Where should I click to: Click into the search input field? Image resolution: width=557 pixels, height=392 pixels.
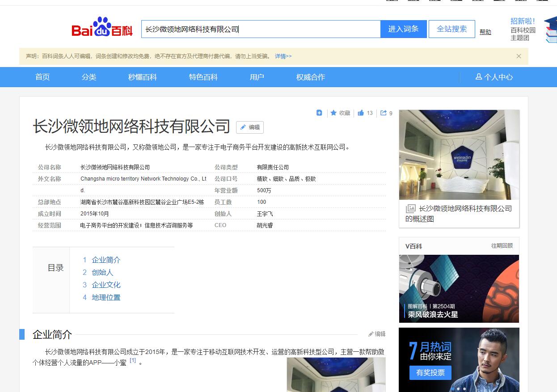261,29
